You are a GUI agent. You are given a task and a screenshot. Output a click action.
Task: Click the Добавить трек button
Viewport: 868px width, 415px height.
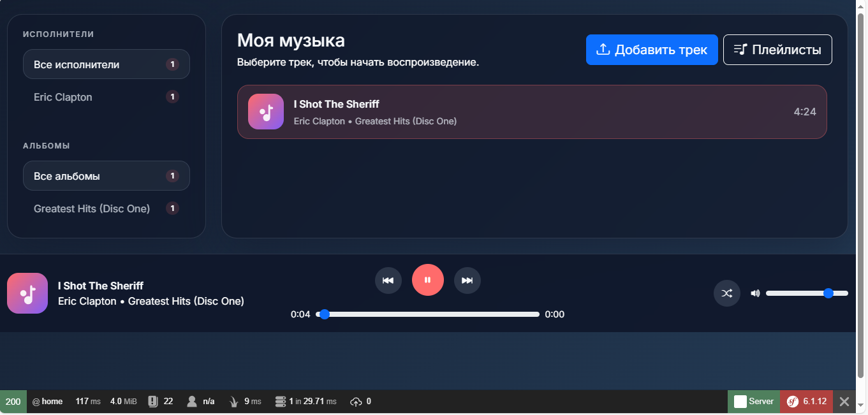click(x=652, y=50)
